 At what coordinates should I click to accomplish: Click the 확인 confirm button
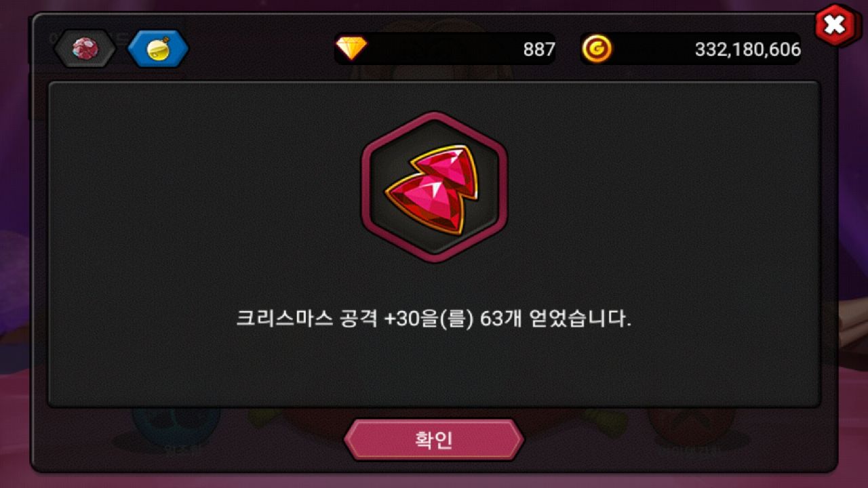(434, 440)
